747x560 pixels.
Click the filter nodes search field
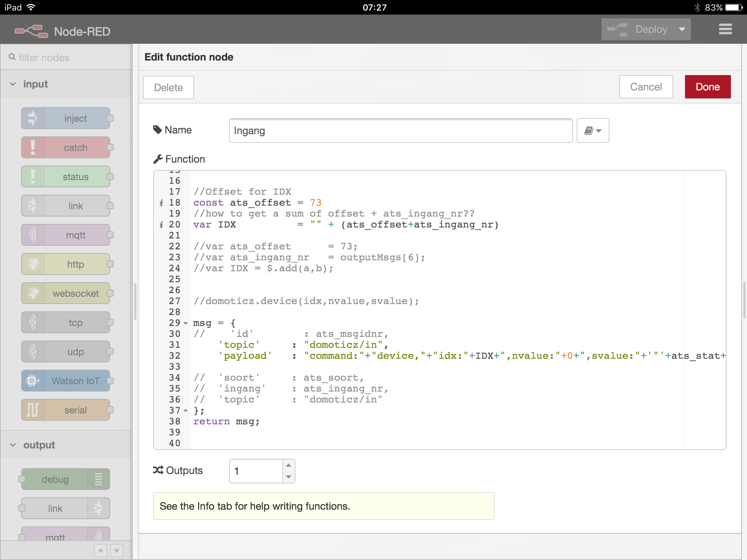pos(66,58)
